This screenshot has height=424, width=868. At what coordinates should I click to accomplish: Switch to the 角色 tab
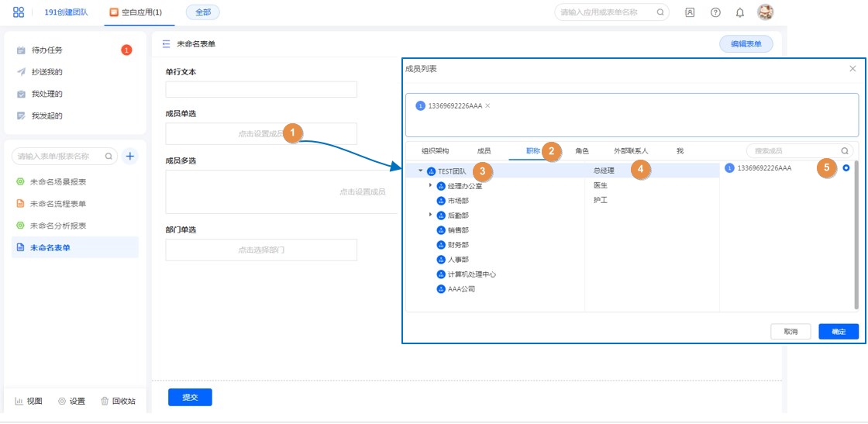[x=581, y=151]
